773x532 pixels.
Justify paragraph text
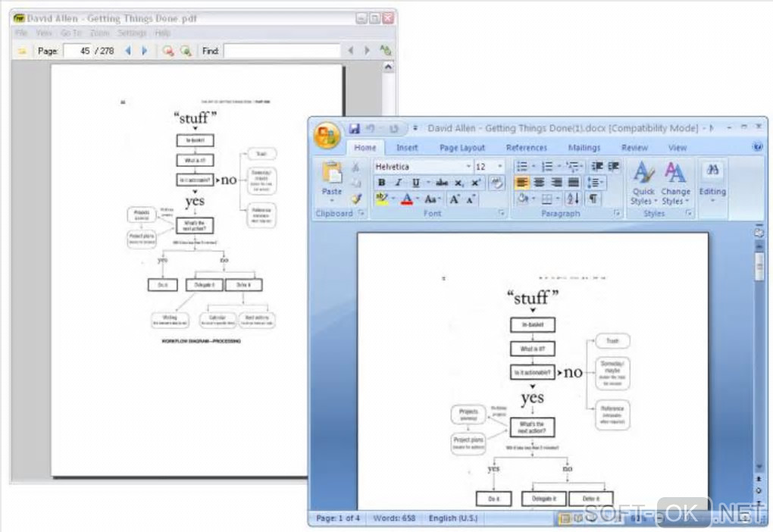[x=573, y=183]
